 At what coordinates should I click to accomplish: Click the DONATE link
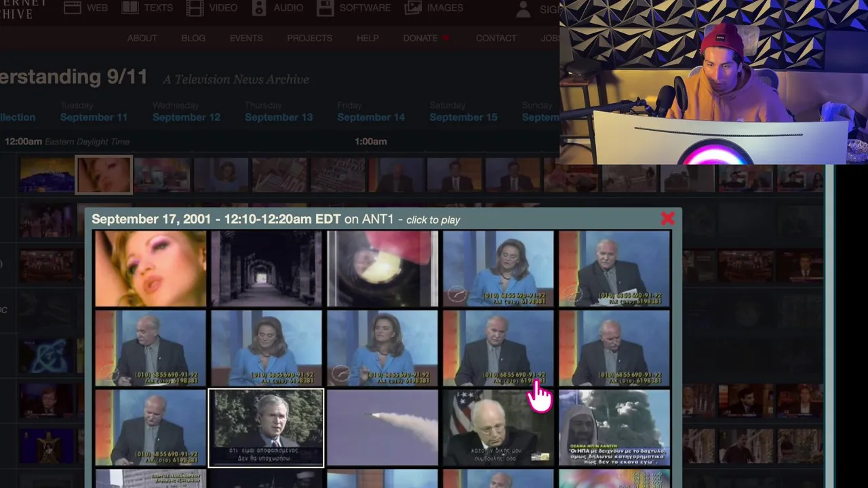(x=420, y=38)
